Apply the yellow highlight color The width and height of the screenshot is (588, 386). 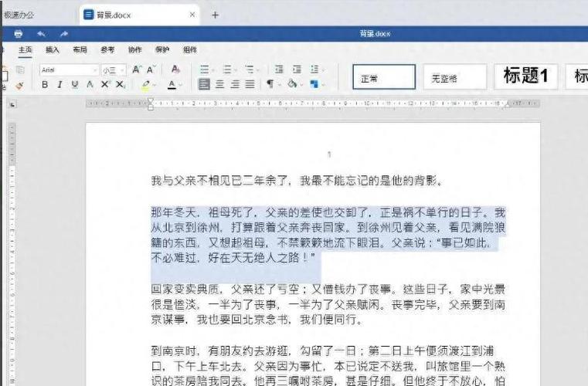point(145,85)
